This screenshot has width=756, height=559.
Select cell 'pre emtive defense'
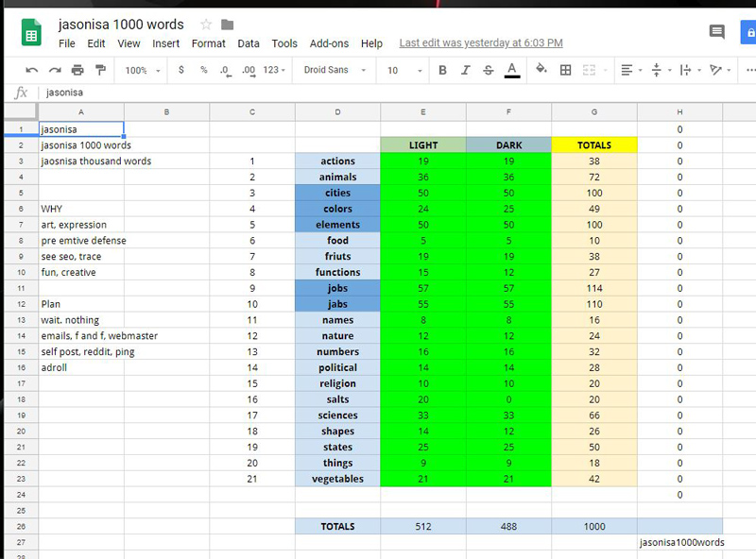click(x=81, y=241)
